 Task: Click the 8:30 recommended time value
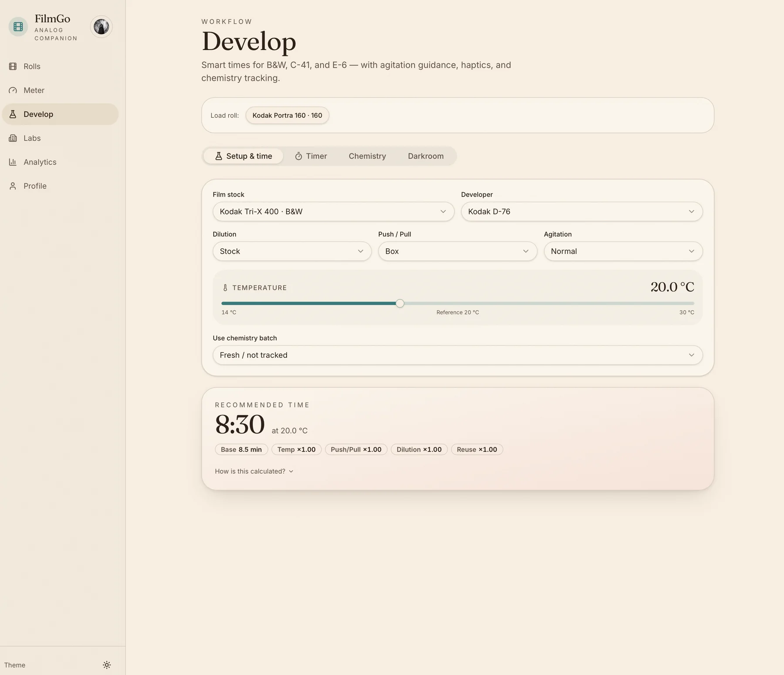point(240,424)
